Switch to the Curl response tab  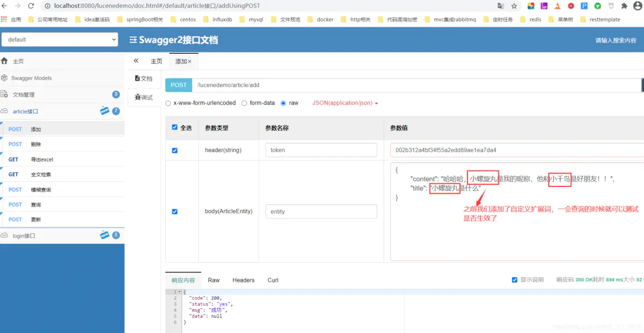click(x=273, y=280)
